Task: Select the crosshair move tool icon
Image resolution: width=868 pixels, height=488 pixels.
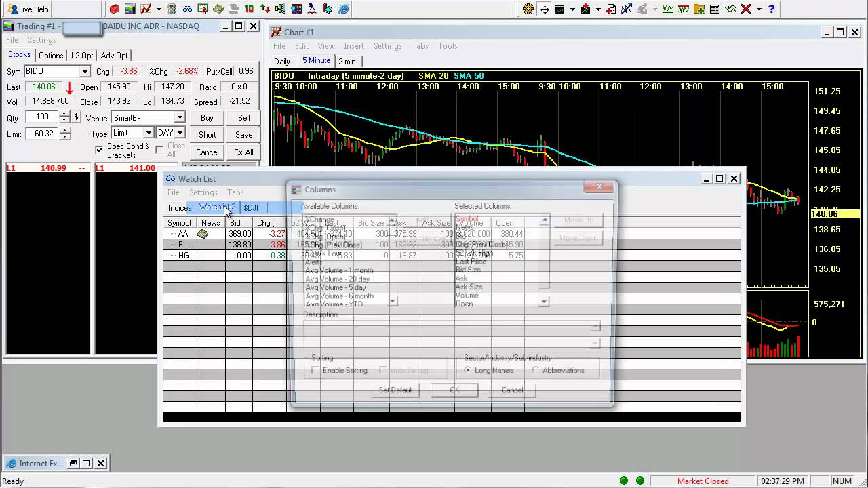Action: tap(545, 9)
